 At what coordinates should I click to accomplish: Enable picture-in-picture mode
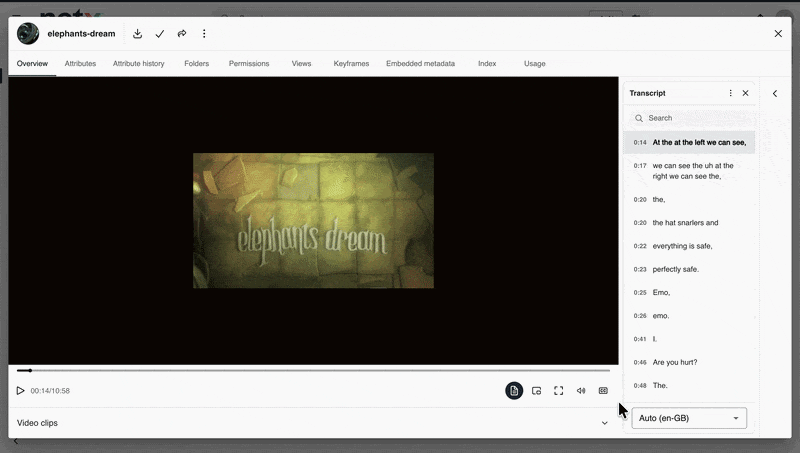pos(536,391)
